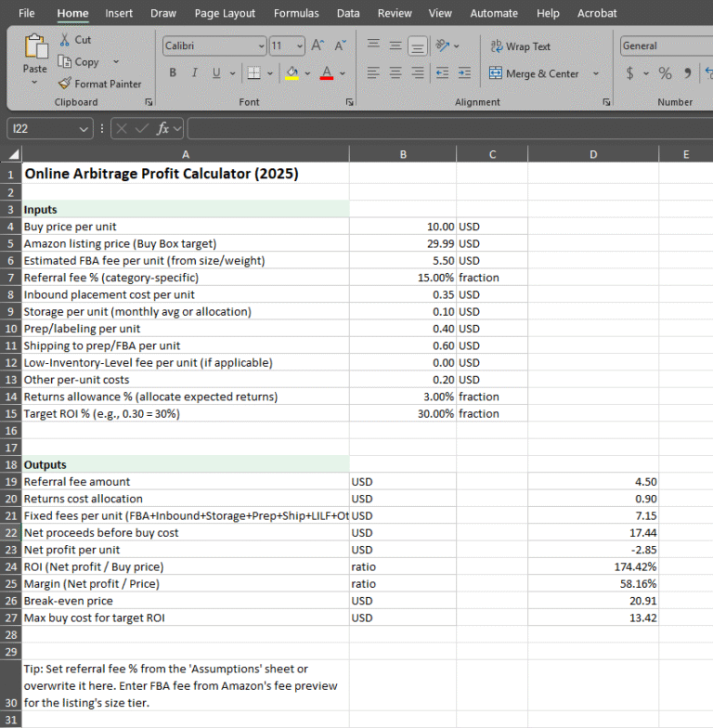This screenshot has width=713, height=728.
Task: Open fill color palette arrow
Action: click(307, 73)
